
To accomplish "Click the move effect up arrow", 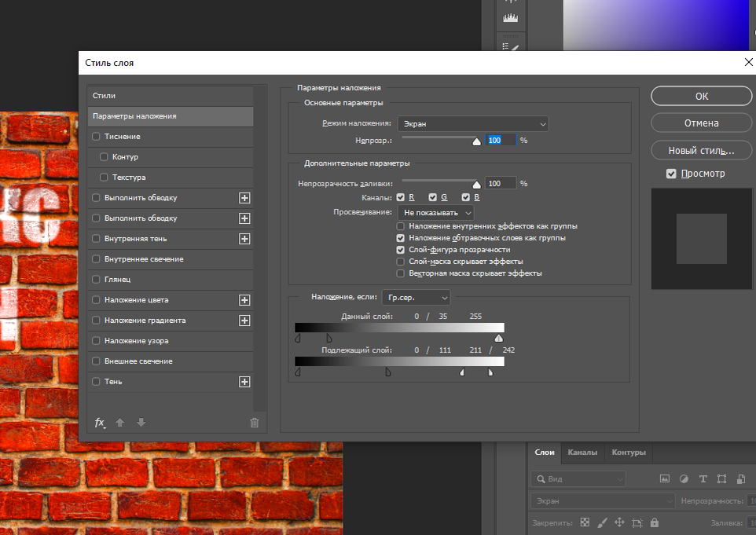I will tap(120, 423).
